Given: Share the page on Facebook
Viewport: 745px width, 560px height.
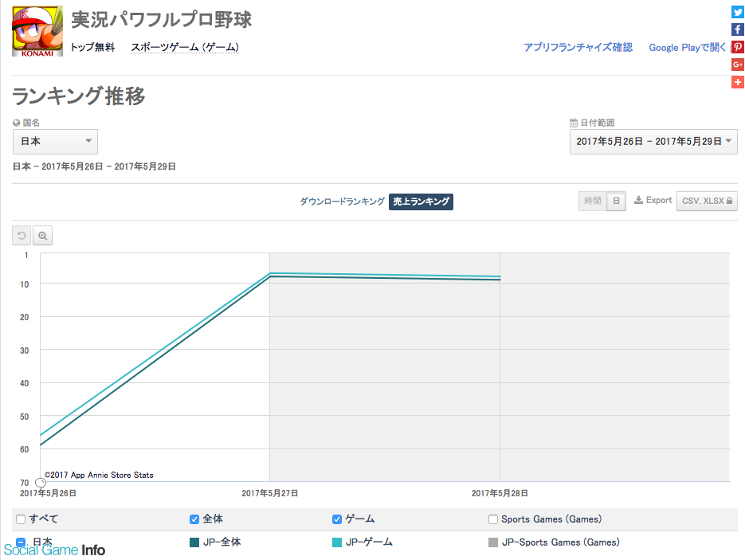Looking at the screenshot, I should coord(737,29).
